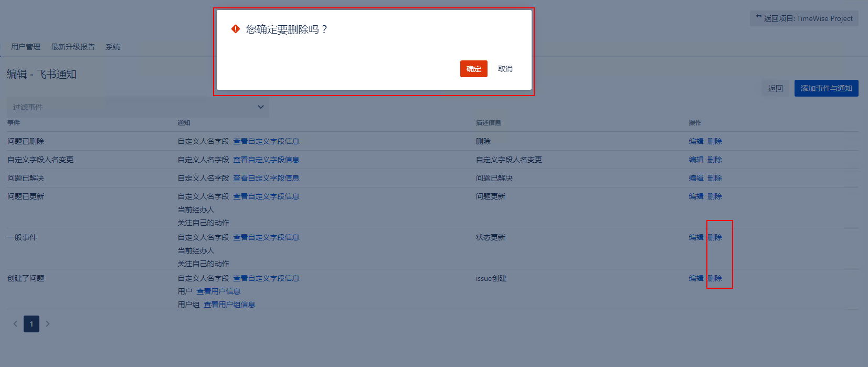Go to previous page arrow

click(x=15, y=324)
